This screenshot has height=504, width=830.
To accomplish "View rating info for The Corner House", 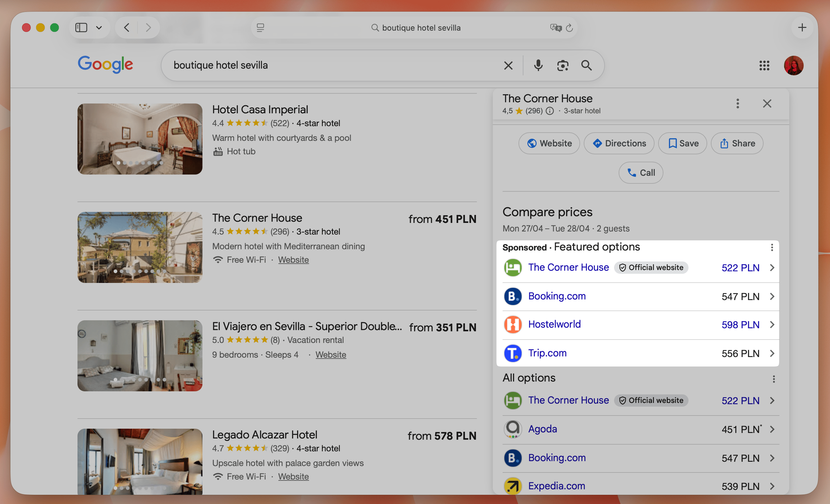I will pyautogui.click(x=550, y=111).
